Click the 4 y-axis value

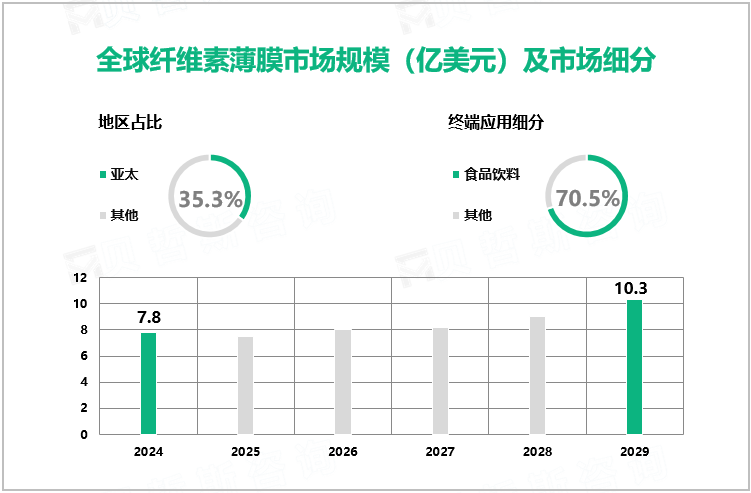(84, 382)
